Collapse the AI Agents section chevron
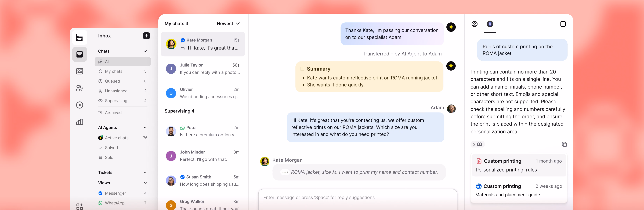The image size is (644, 210). pyautogui.click(x=145, y=127)
